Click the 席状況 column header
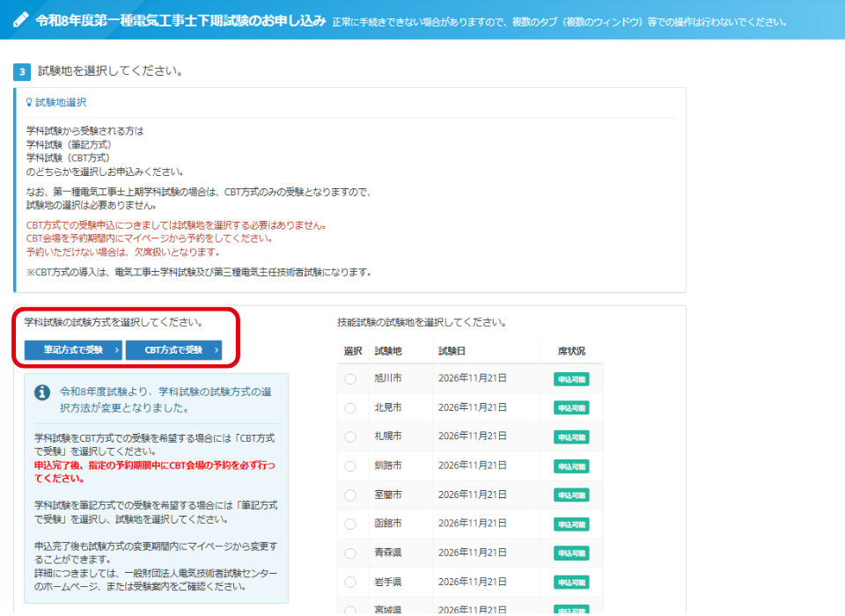This screenshot has width=845, height=616. [571, 351]
